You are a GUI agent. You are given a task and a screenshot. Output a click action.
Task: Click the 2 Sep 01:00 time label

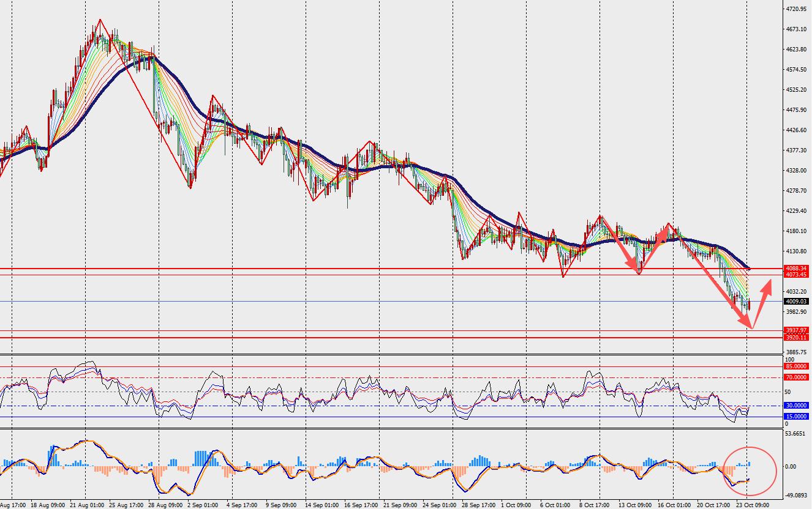[x=204, y=505]
